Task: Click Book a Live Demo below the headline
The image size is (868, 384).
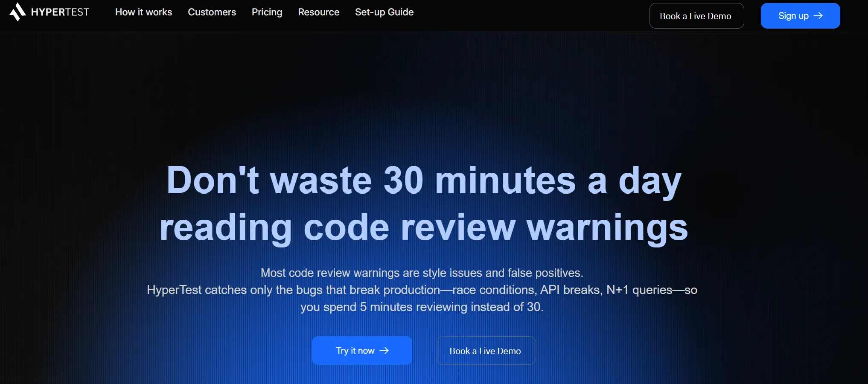Action: (486, 351)
